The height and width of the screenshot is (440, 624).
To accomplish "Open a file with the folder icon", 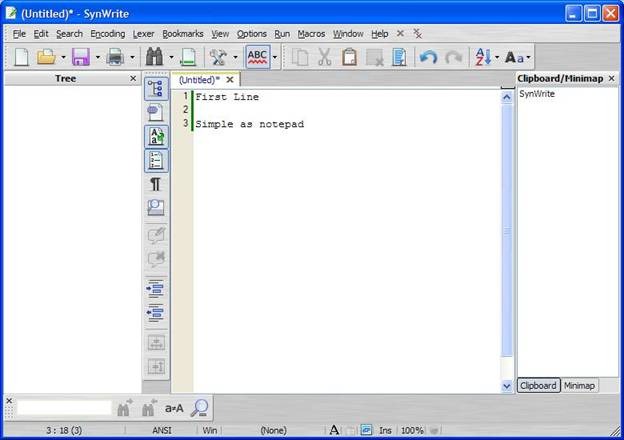I will pyautogui.click(x=46, y=57).
